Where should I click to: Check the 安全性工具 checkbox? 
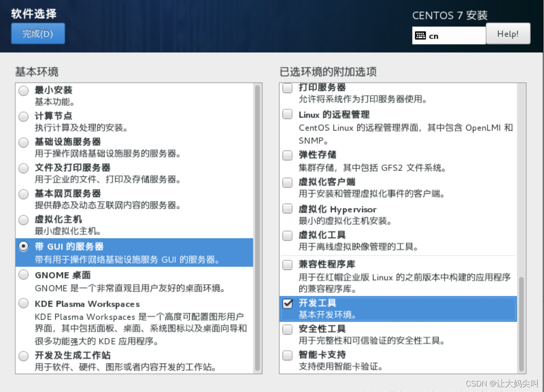[288, 329]
